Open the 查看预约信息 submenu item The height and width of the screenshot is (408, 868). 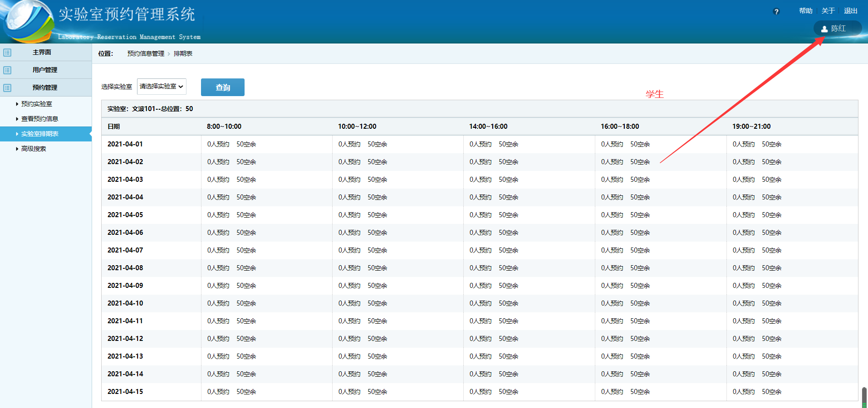[x=39, y=119]
